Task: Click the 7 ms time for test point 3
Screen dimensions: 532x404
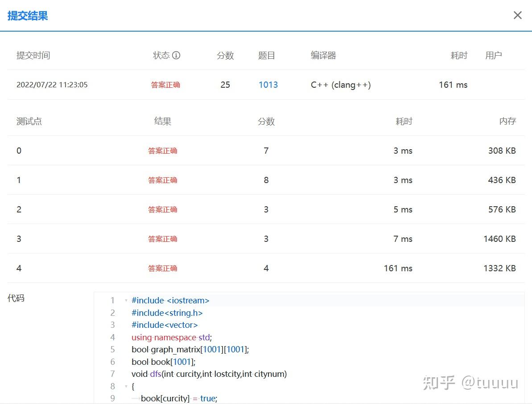Action: [x=403, y=239]
